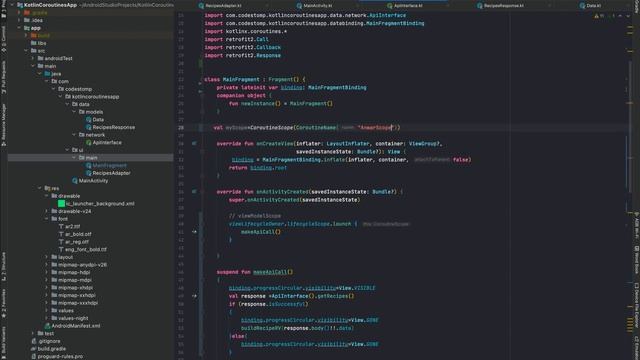Select the proguard-rules.pro file
640x360 pixels.
pyautogui.click(x=57, y=356)
